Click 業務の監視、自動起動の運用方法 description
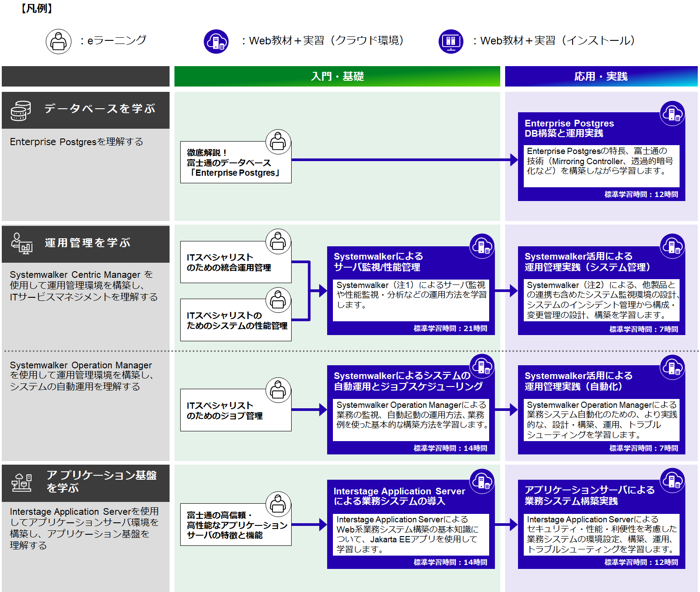The image size is (700, 592). [x=411, y=415]
